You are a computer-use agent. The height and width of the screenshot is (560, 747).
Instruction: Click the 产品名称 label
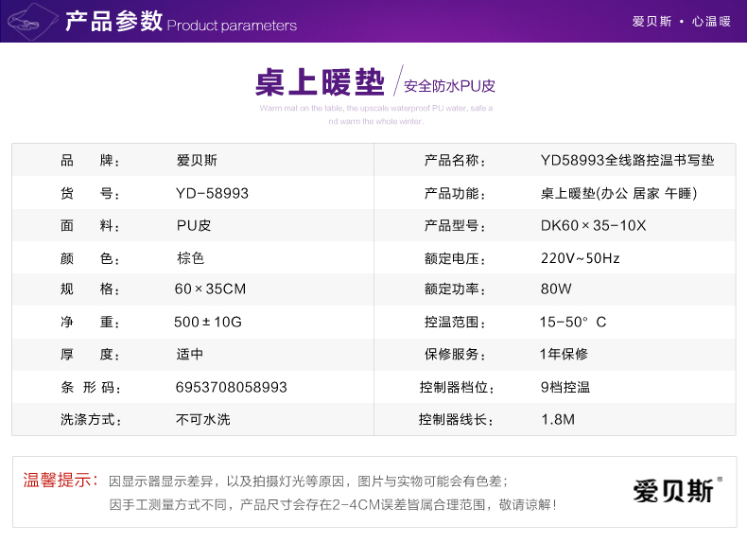[455, 160]
